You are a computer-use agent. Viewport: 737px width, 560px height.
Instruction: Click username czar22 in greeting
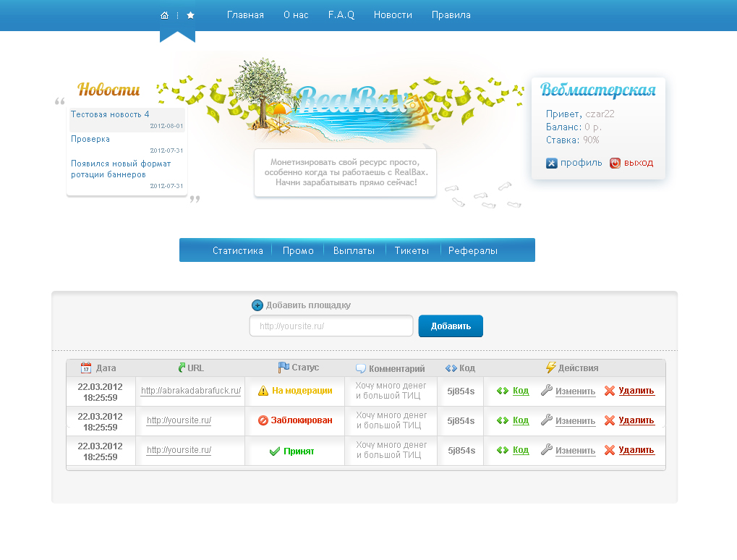[600, 114]
